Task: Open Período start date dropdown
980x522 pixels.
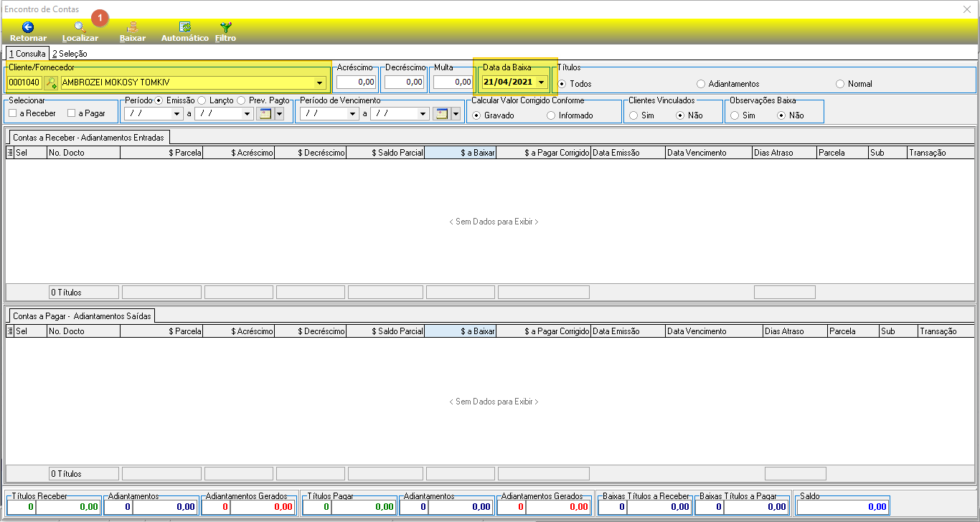Action: (x=176, y=113)
